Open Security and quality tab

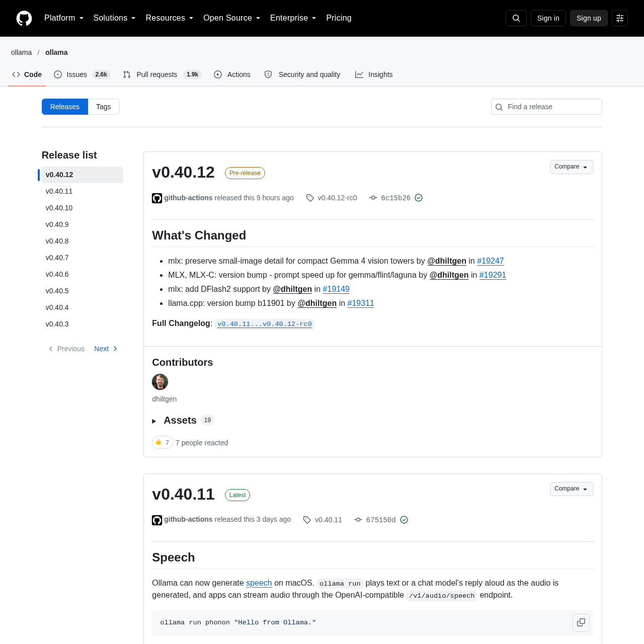point(302,74)
